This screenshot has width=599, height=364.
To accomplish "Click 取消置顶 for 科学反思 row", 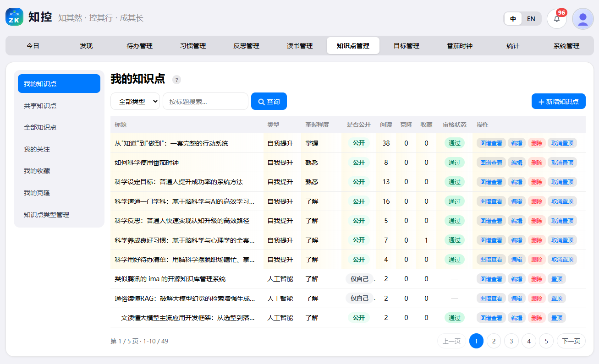I will [562, 221].
